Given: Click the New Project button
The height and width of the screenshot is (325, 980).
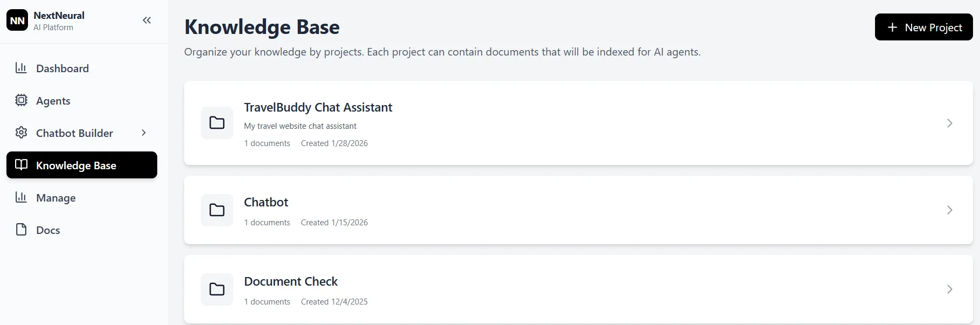Looking at the screenshot, I should click(923, 27).
